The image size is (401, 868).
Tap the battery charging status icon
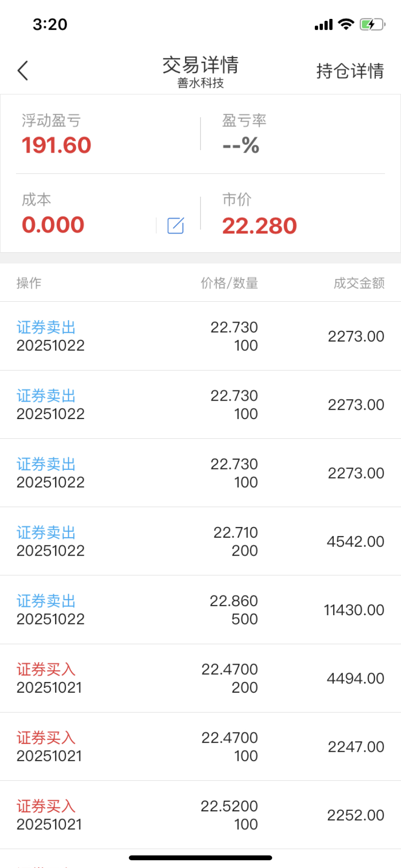[371, 24]
